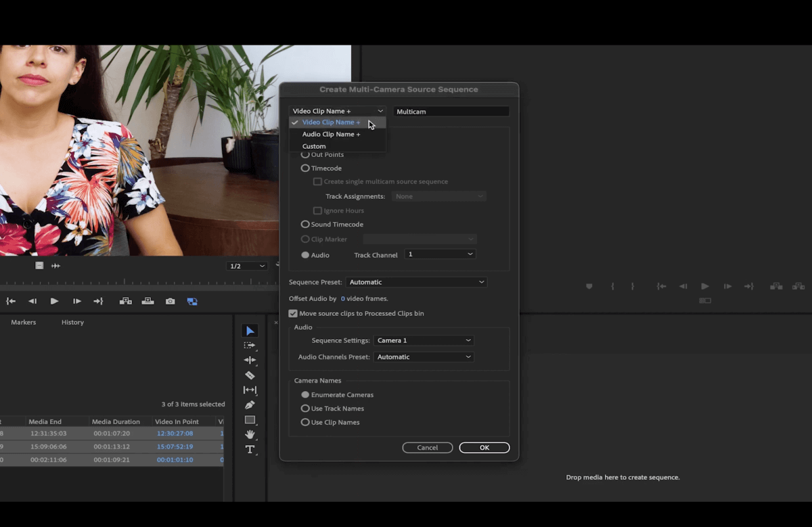Choose Video Clip Name + menu entry
812x527 pixels.
[338, 122]
